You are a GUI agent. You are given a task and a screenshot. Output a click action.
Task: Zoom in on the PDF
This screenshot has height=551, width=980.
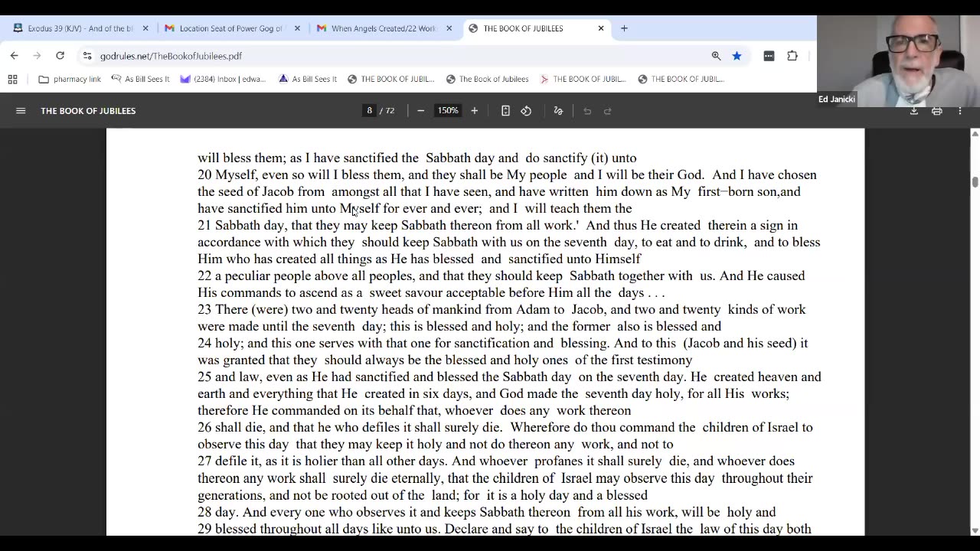475,111
